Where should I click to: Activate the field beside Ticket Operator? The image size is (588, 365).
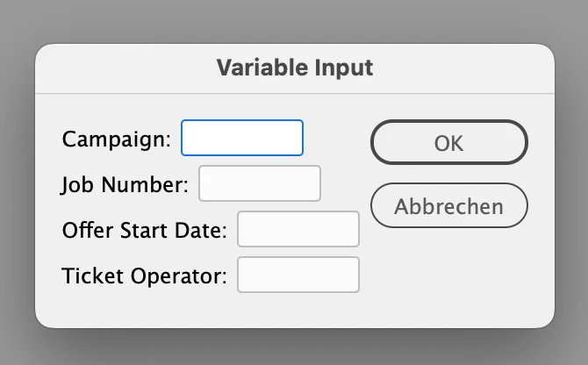pyautogui.click(x=298, y=276)
